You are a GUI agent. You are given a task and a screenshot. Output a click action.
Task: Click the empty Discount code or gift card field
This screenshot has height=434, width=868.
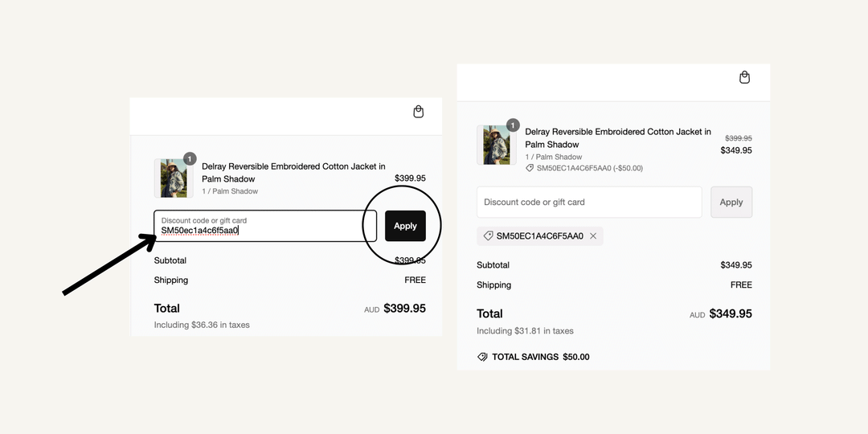[589, 203]
